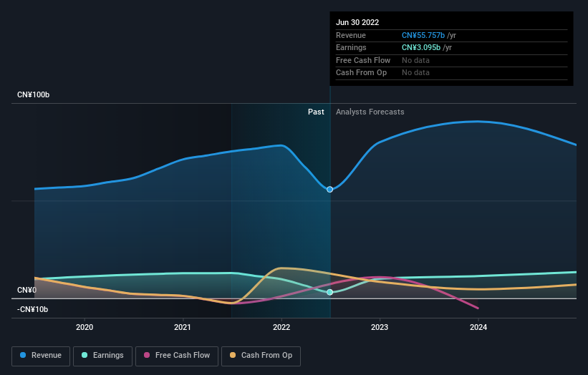Click the blue Revenue legend dot
This screenshot has height=375, width=588.
click(x=23, y=355)
